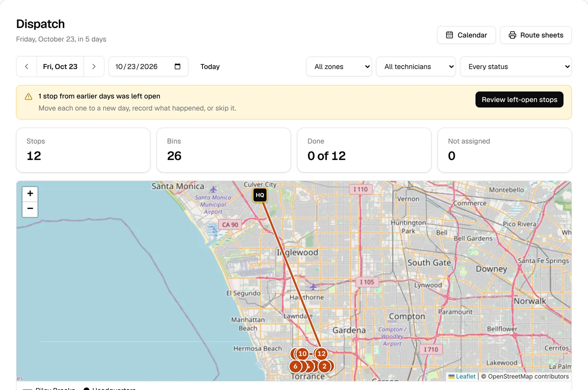Click the Dispatch page heading

coord(41,24)
